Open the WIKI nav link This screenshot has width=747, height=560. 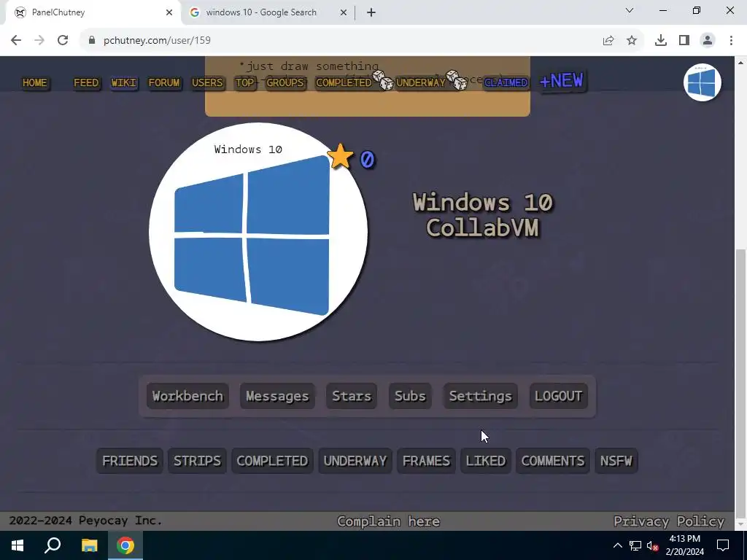(124, 83)
